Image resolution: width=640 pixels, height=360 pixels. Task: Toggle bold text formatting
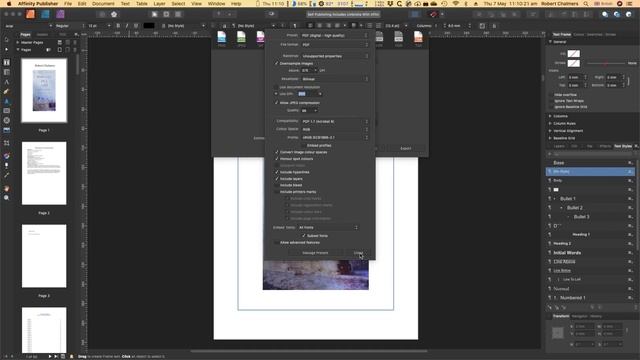point(118,26)
